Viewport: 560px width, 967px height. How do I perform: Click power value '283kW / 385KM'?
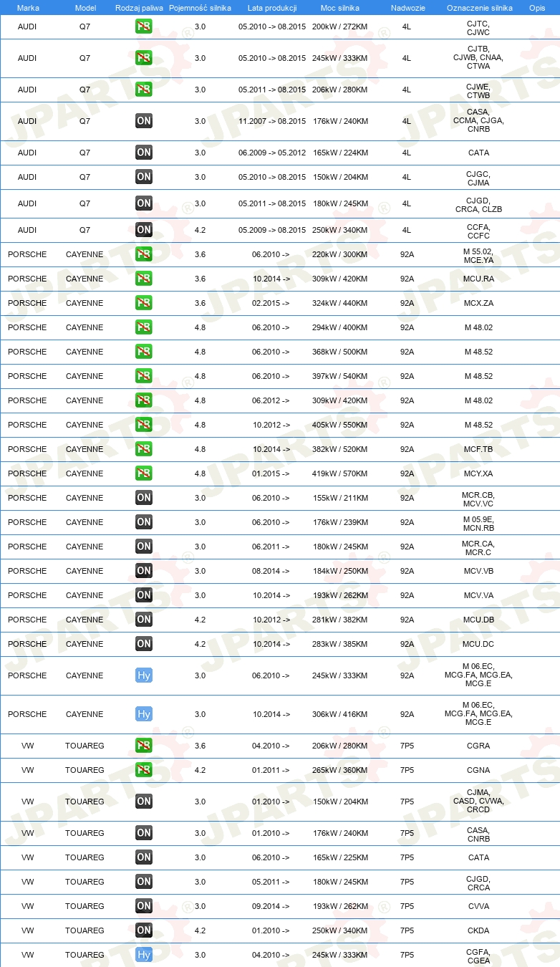340,644
